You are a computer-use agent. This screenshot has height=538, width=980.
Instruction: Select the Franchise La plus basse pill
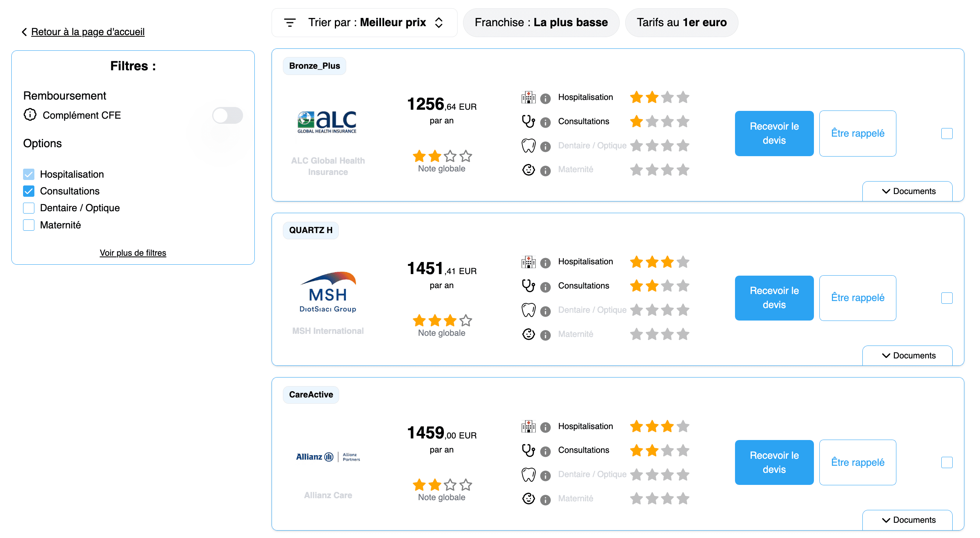click(541, 23)
